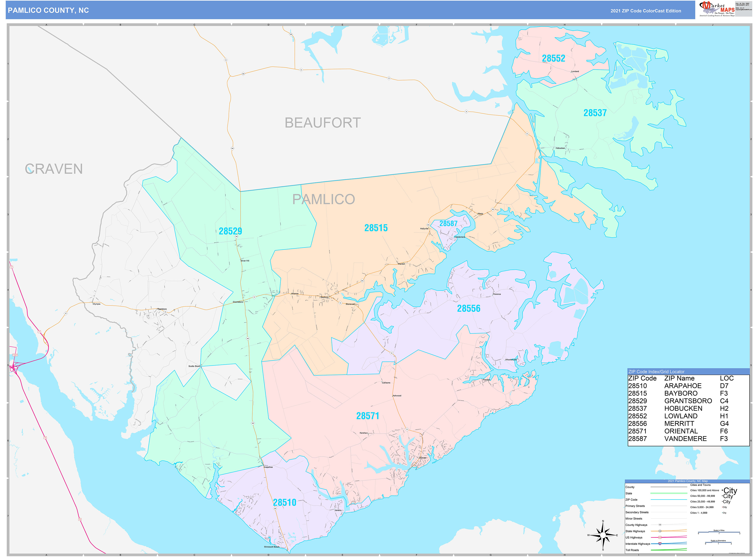
Task: Click the 28529 ZIP label on the map
Action: click(230, 231)
